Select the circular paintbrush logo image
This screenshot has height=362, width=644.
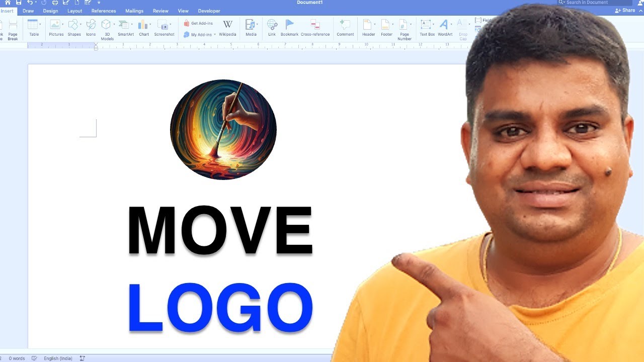coord(223,129)
